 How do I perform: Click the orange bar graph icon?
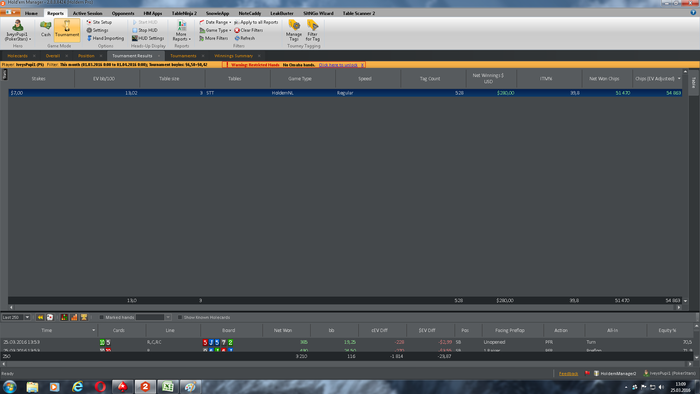point(74,317)
